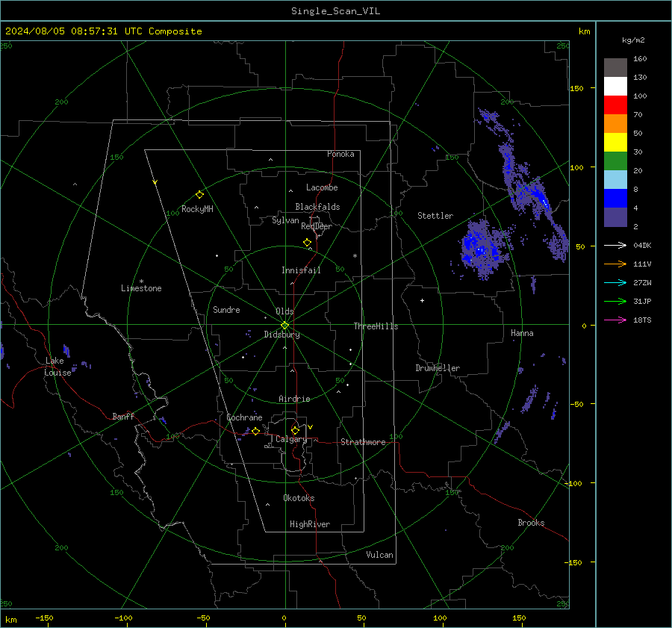Click the Strathmore label
672x628 pixels.
[x=363, y=442]
